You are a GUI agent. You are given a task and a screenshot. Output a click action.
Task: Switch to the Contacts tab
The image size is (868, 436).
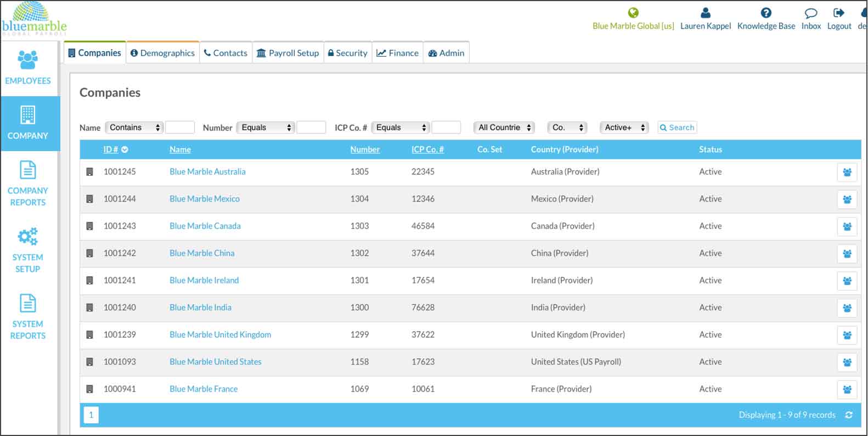point(226,53)
